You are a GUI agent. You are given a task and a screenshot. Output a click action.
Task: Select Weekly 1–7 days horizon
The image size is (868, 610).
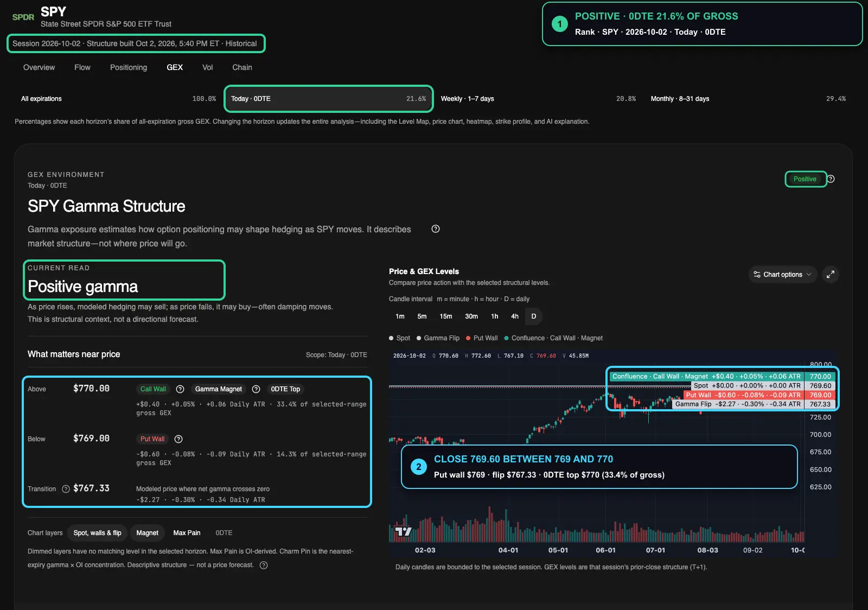click(x=538, y=99)
